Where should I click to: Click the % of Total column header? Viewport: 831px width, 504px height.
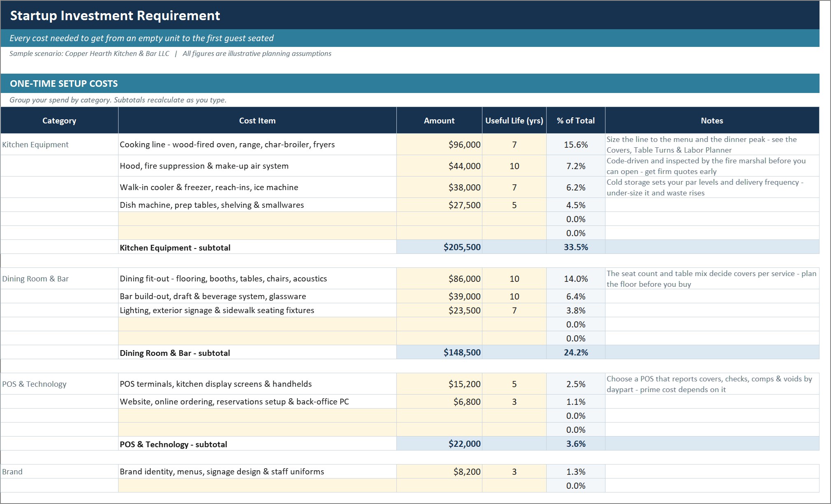[576, 121]
